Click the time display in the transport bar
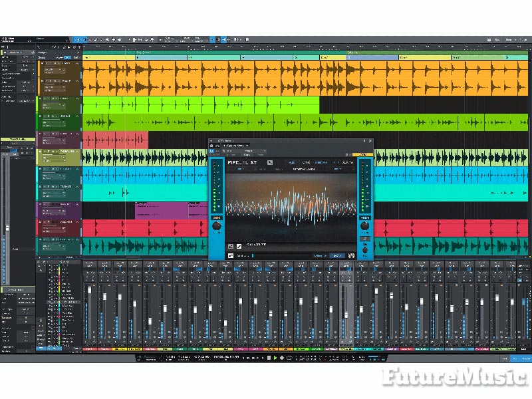The width and height of the screenshot is (532, 399). (226, 357)
